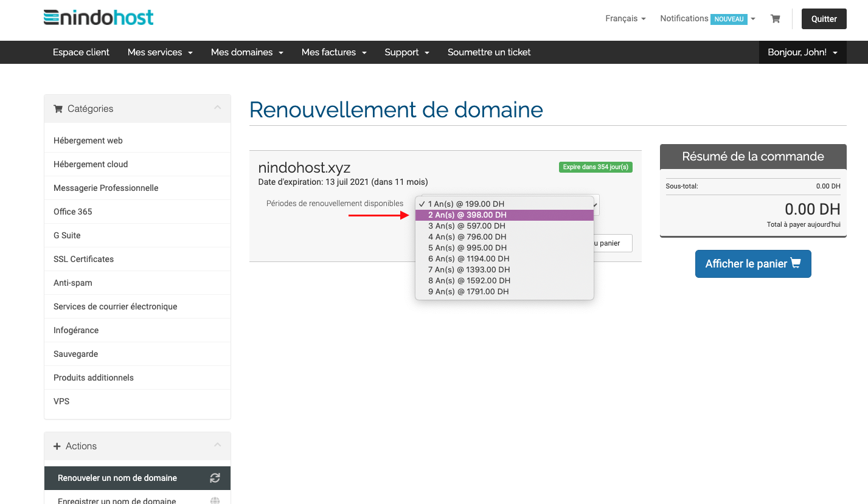
Task: Select 7 An(s) @ 1393.00 DH option
Action: coord(504,270)
